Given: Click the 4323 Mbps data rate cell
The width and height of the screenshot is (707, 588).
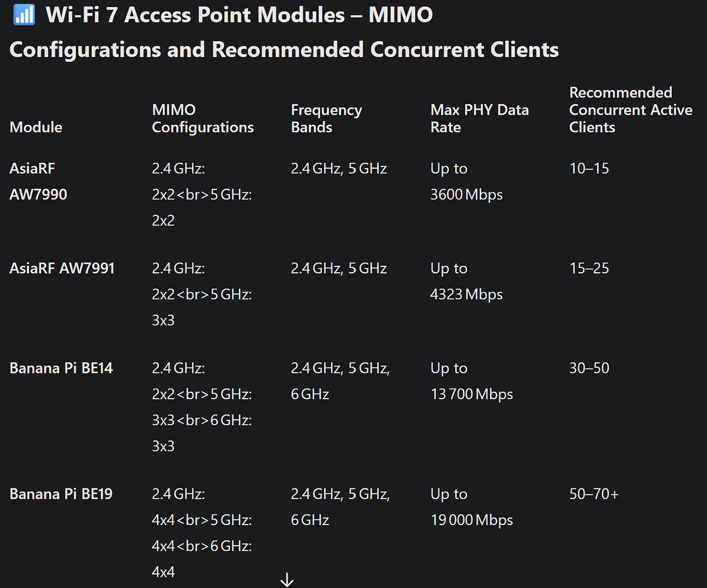Looking at the screenshot, I should click(x=466, y=294).
